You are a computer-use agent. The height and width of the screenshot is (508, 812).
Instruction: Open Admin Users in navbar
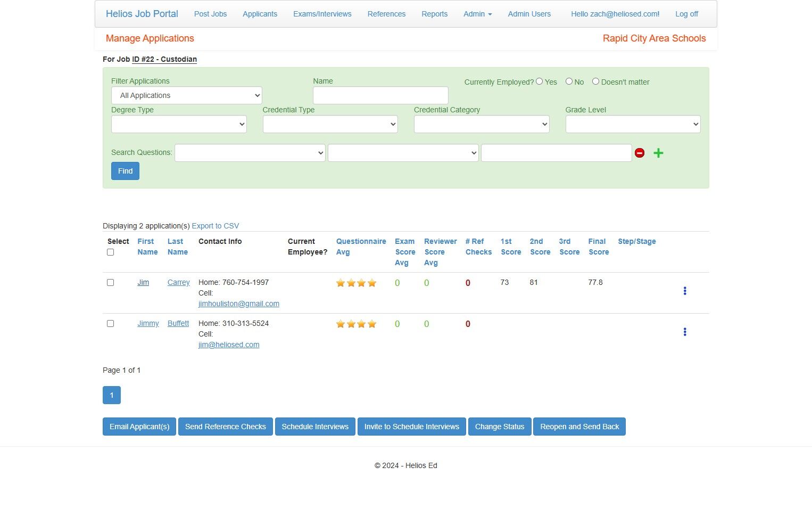coord(529,14)
